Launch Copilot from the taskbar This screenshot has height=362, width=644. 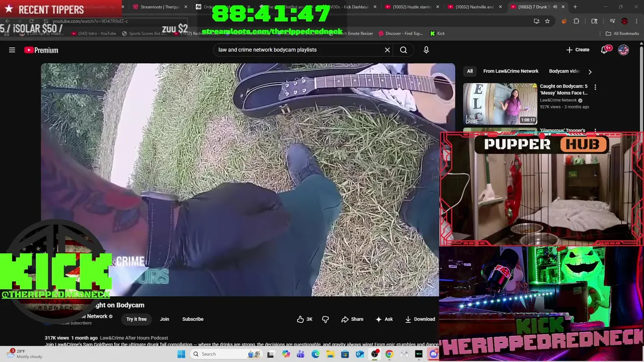pyautogui.click(x=286, y=354)
